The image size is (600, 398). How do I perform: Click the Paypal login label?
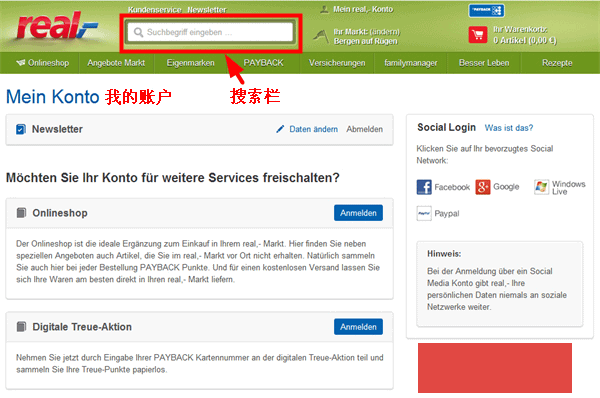pos(447,214)
